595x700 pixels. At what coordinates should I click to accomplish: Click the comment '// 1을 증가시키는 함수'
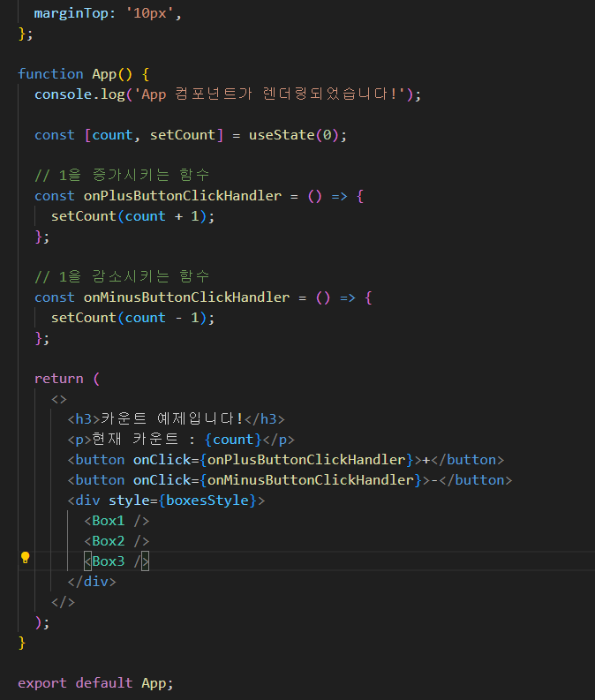point(122,175)
